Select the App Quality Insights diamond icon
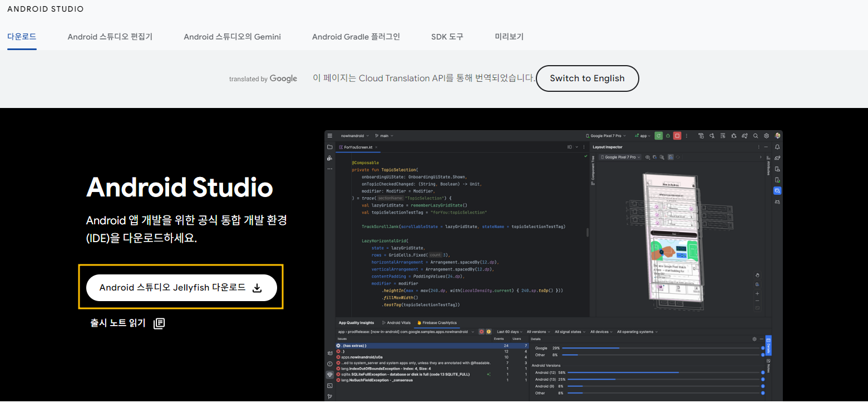This screenshot has height=413, width=868. tap(329, 375)
